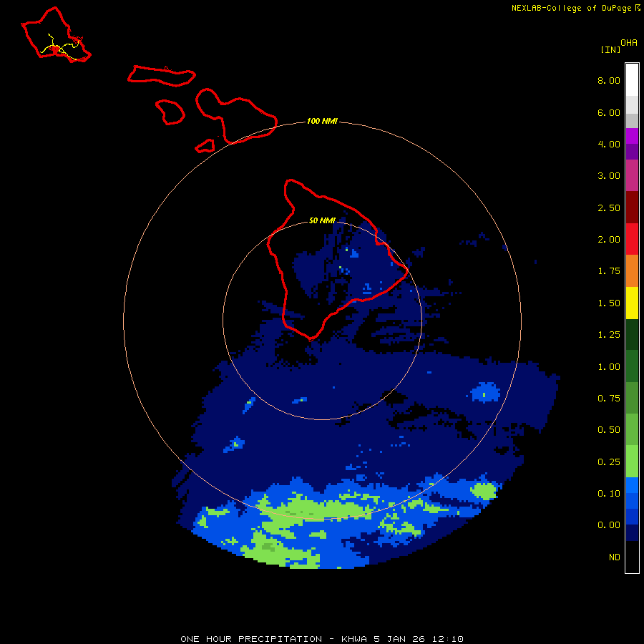Pick the orange legend swatch
The width and height of the screenshot is (644, 644).
632,270
